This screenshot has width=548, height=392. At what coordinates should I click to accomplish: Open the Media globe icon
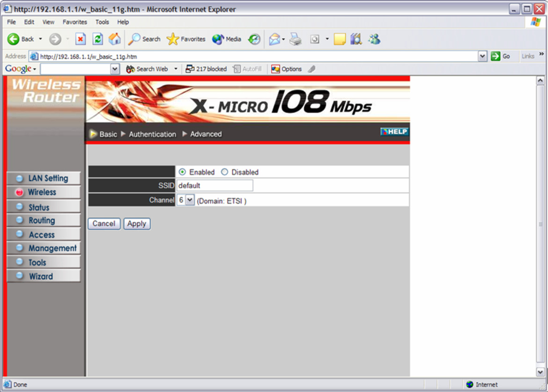[x=218, y=39]
